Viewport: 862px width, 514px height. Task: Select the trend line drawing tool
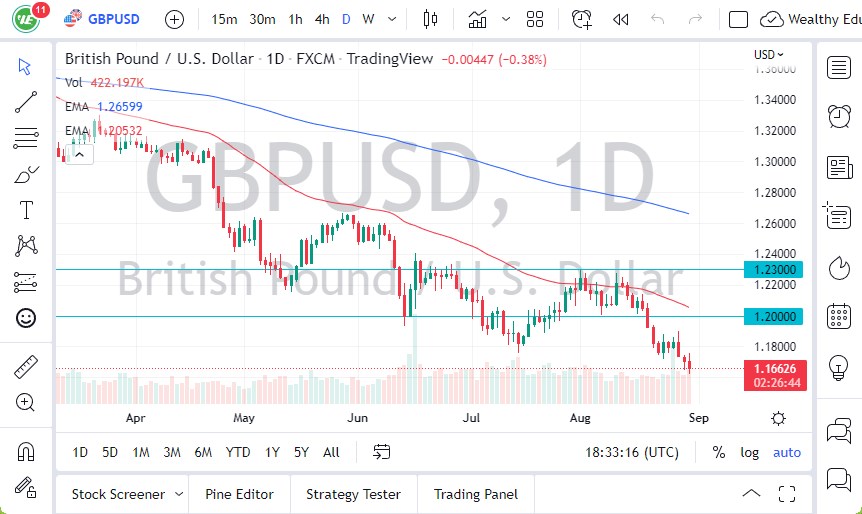tap(26, 101)
